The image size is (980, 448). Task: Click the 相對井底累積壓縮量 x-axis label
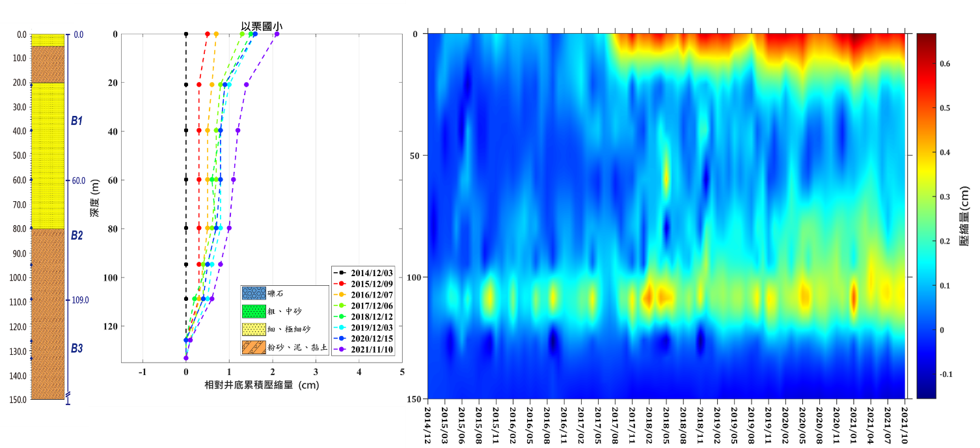click(x=262, y=385)
